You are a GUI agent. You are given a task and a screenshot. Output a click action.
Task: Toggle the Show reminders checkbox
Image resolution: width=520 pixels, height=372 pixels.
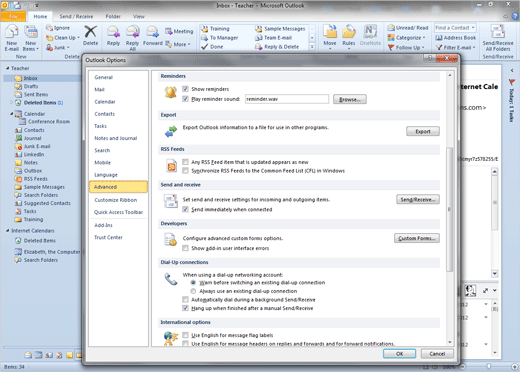186,89
